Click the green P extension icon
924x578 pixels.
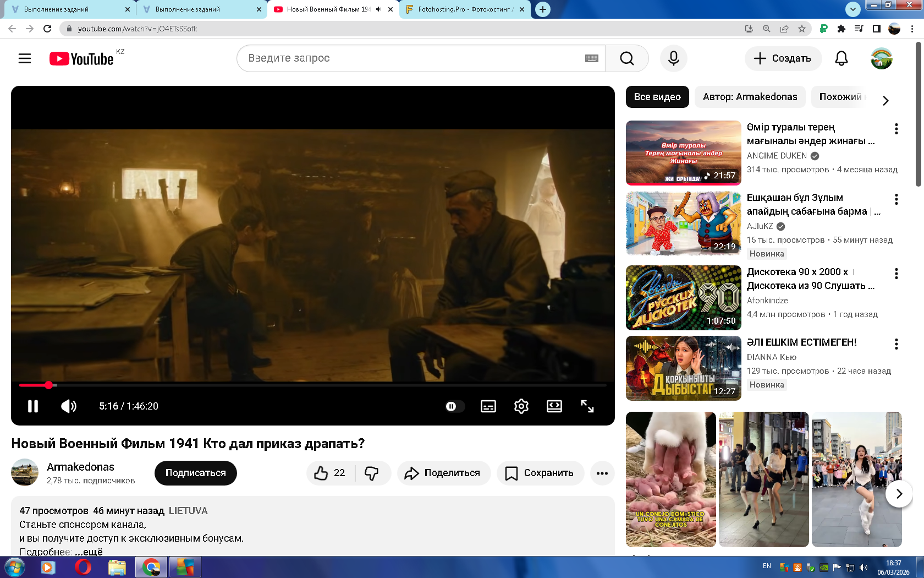pos(824,29)
